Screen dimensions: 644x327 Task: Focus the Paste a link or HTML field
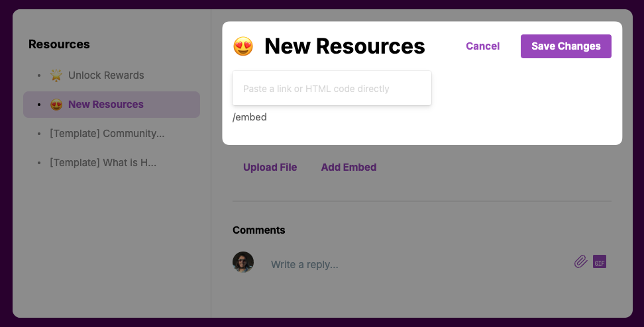(x=332, y=88)
